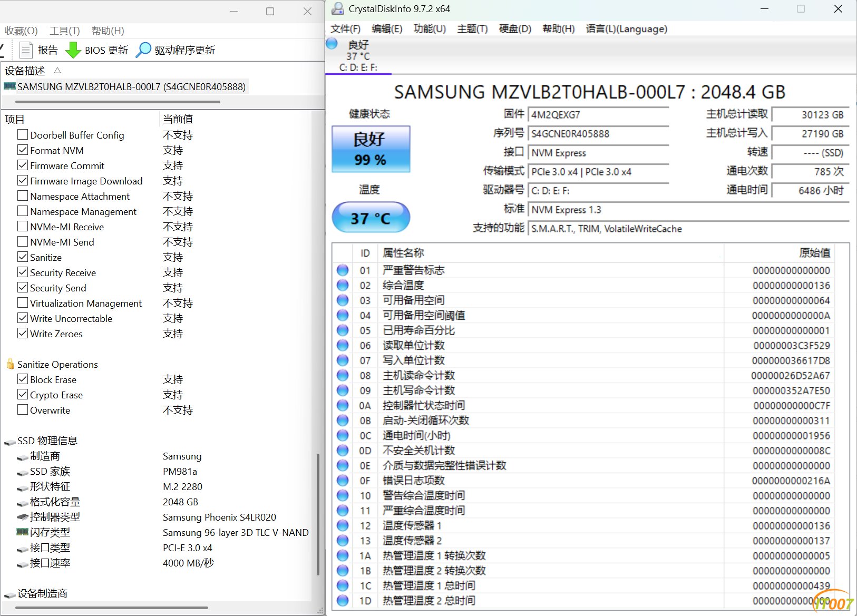Open the 工具(T) menu in left window

point(65,31)
